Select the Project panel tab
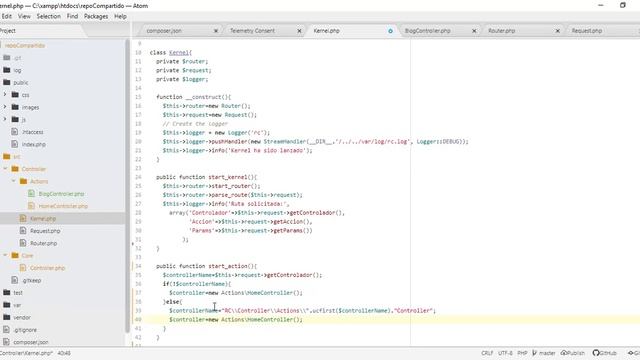640x360 pixels. point(7,31)
